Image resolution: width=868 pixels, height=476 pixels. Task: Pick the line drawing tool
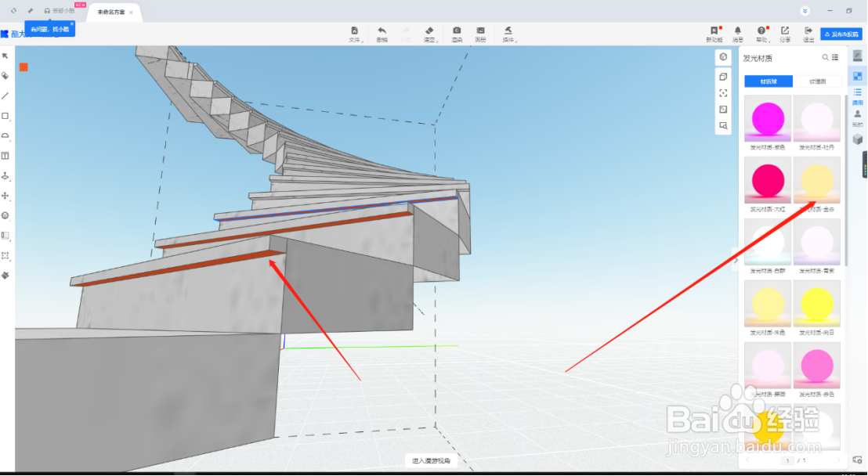coord(5,96)
